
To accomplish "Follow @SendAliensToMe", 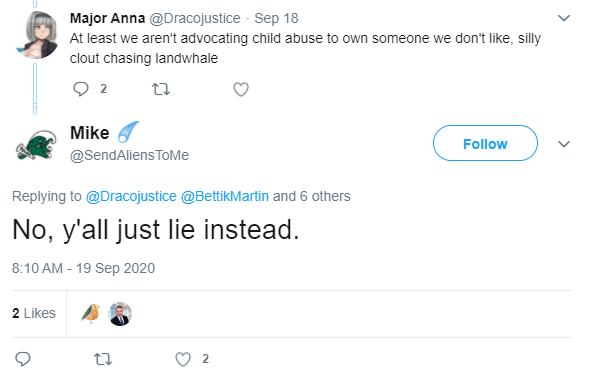I will coord(485,143).
